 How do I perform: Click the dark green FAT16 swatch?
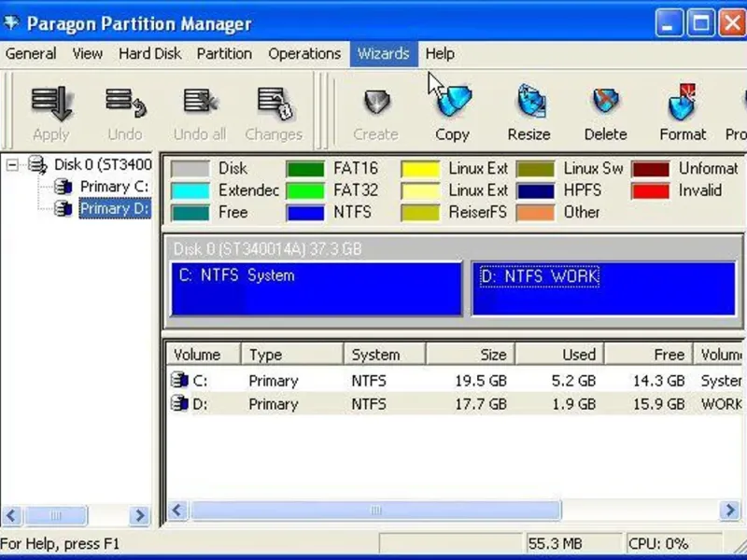coord(305,169)
